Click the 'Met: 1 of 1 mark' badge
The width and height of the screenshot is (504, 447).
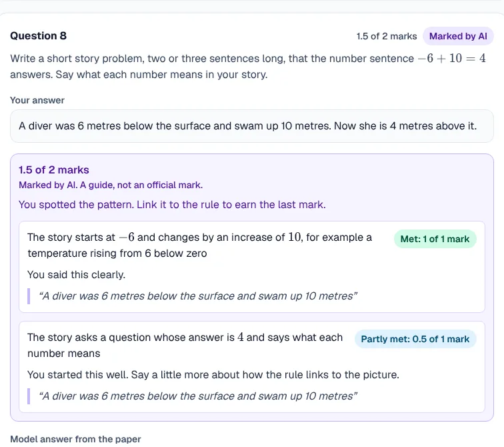[435, 239]
